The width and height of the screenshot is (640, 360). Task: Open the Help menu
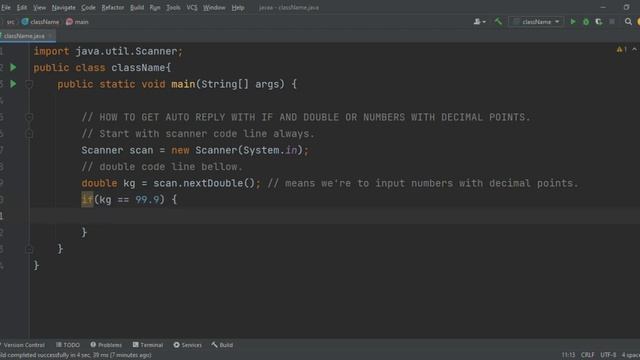click(238, 7)
